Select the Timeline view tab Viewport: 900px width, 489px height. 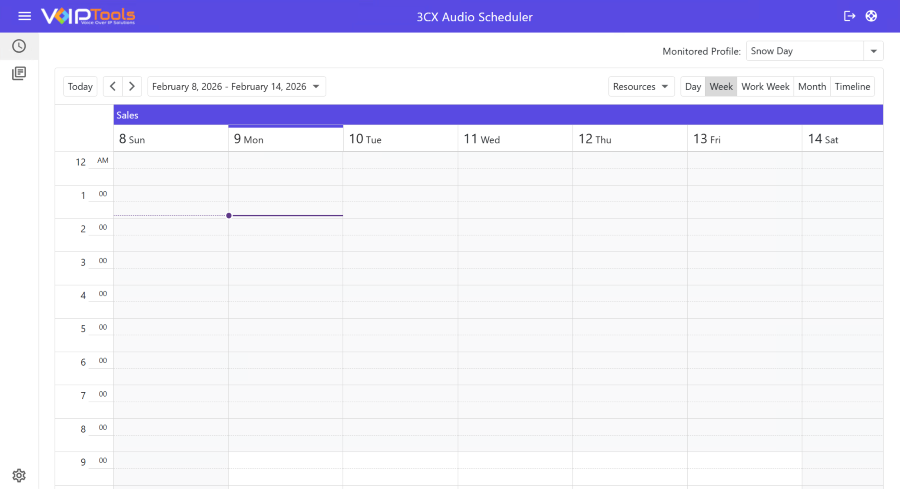(x=852, y=87)
